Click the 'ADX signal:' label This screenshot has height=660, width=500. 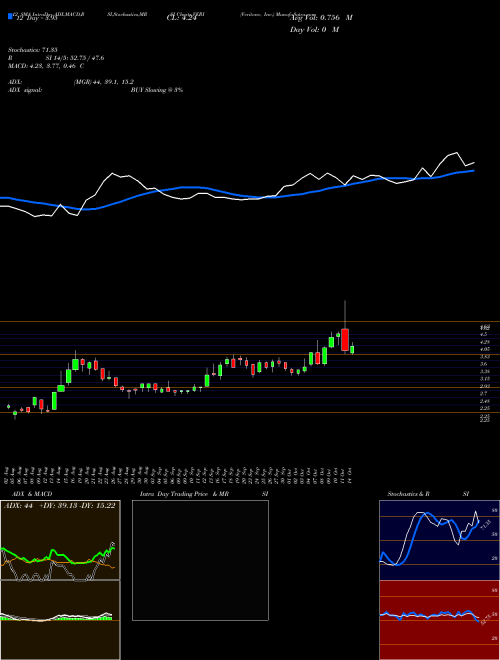24,90
